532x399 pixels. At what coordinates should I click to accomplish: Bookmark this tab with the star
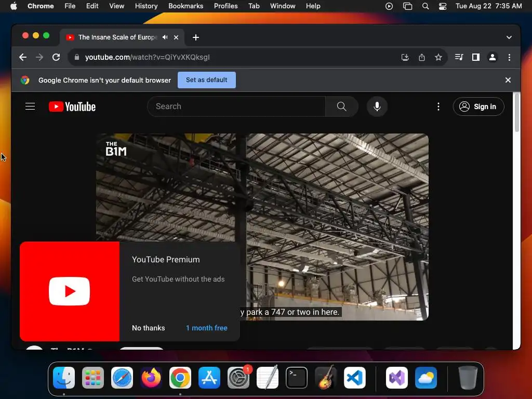coord(438,57)
